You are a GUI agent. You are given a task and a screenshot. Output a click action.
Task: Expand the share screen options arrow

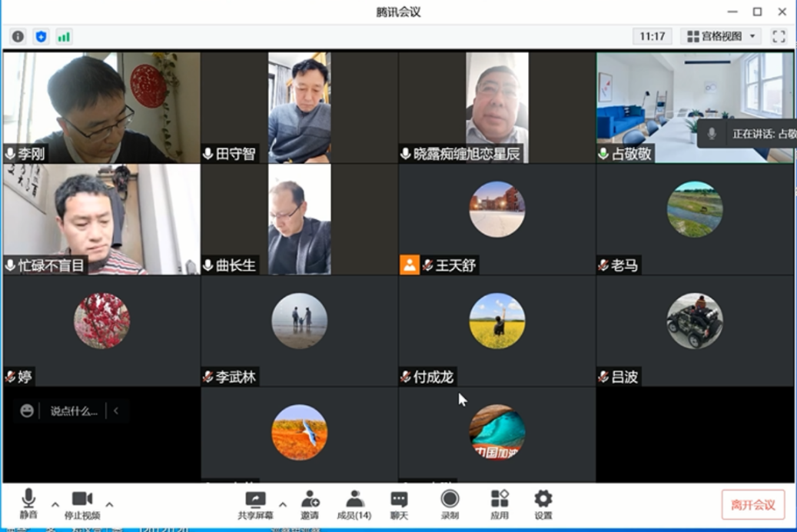pyautogui.click(x=283, y=504)
